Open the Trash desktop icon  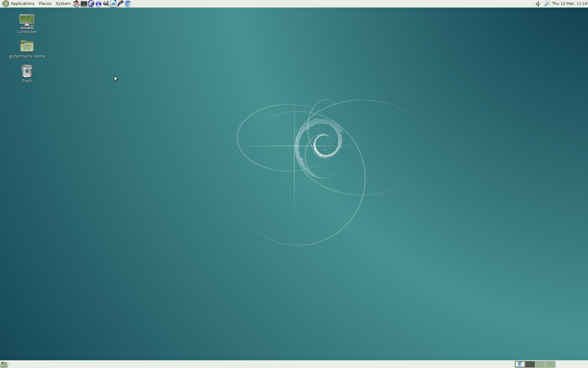[27, 74]
